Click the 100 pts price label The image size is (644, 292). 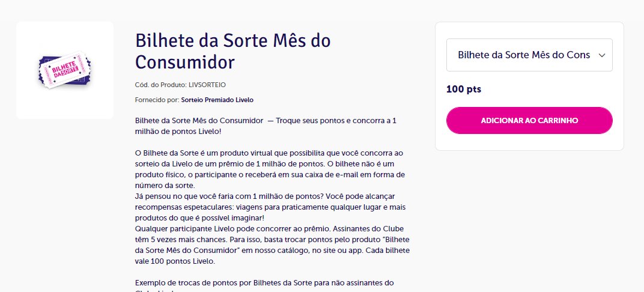click(464, 89)
